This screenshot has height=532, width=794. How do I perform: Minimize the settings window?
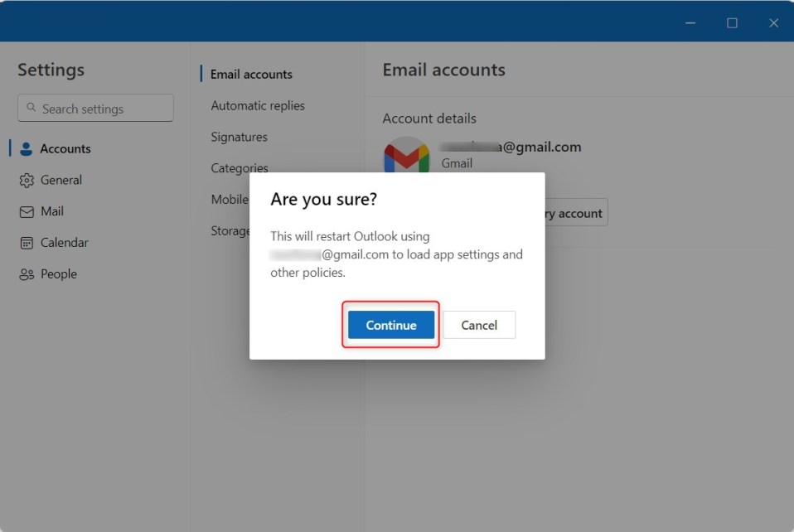coord(690,22)
